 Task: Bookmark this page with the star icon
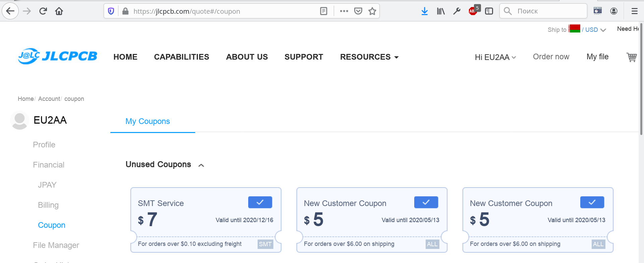(x=372, y=11)
